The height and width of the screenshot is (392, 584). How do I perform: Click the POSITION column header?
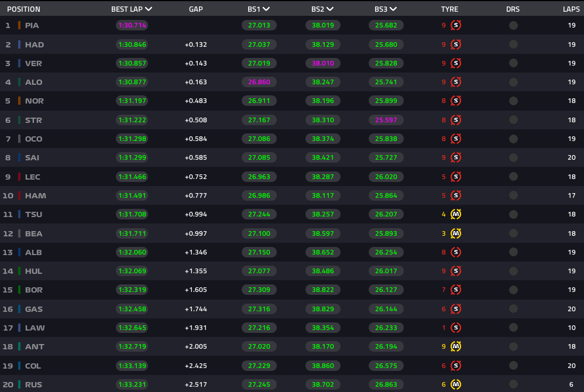coord(23,9)
